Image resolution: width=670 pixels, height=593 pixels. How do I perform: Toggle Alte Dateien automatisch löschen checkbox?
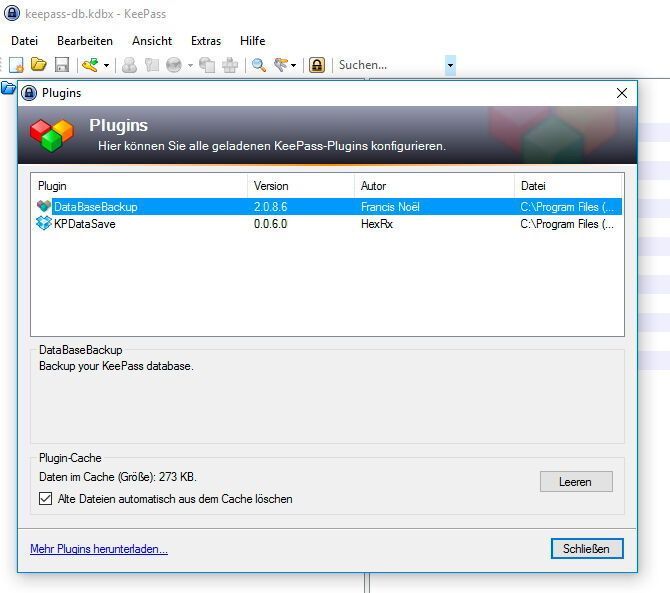[x=45, y=499]
